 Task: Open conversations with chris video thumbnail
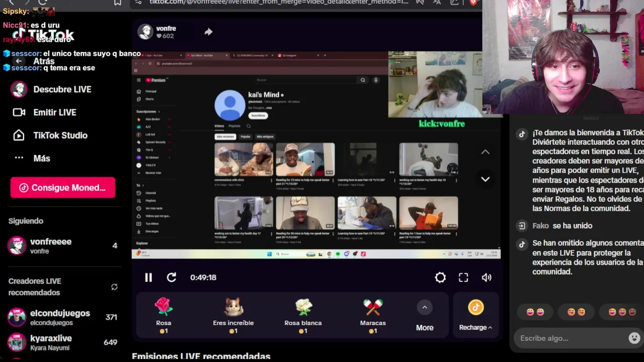point(244,159)
